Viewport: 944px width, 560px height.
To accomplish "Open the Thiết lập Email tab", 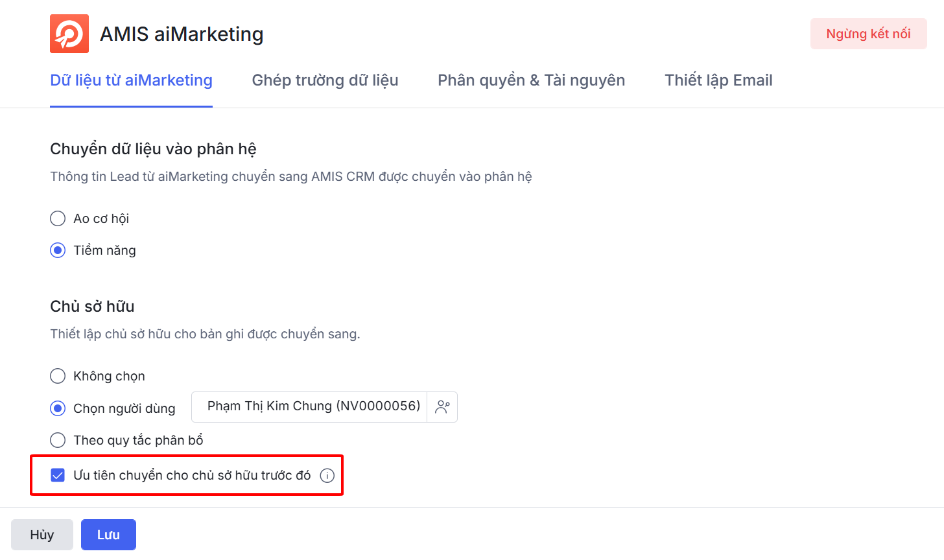I will 718,80.
